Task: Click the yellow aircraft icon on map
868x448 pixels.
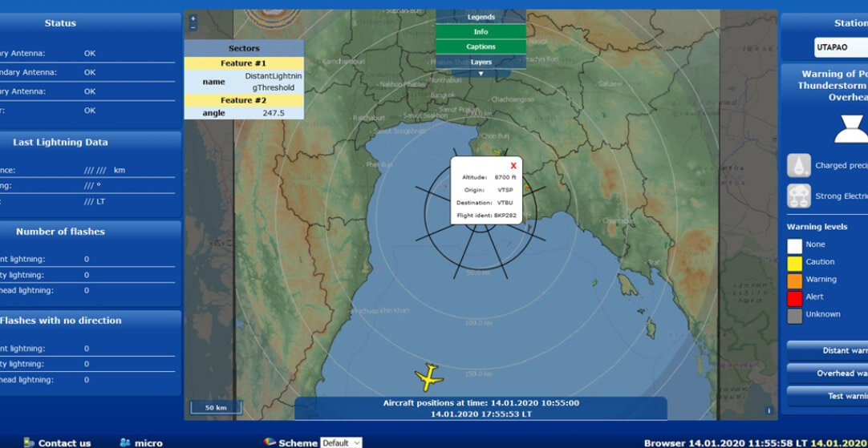Action: tap(428, 377)
